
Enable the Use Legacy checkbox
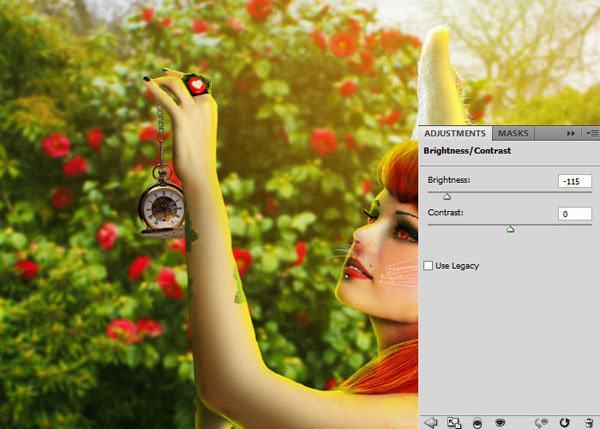pyautogui.click(x=428, y=265)
